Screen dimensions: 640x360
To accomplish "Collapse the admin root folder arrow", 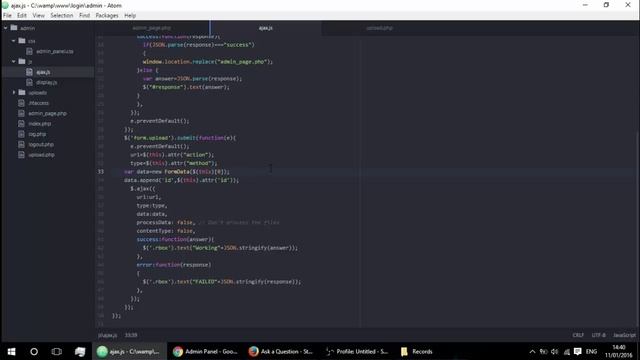I will click(x=6, y=28).
